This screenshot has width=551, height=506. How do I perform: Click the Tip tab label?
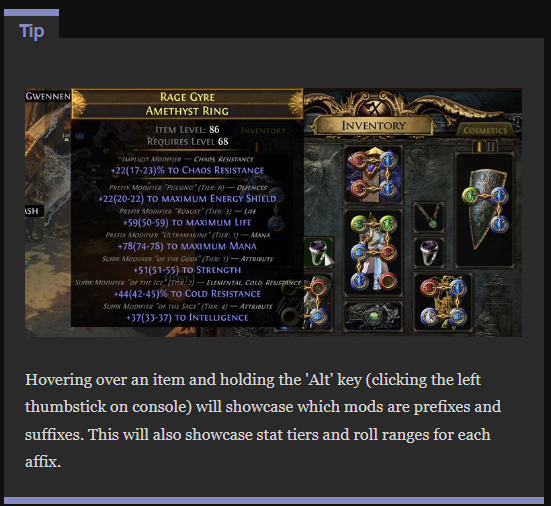pos(32,31)
